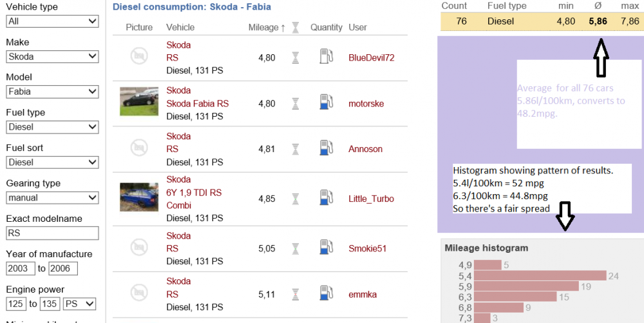The image size is (644, 323).
Task: Open the Skoda Fabia RS vehicle link
Action: tap(197, 104)
